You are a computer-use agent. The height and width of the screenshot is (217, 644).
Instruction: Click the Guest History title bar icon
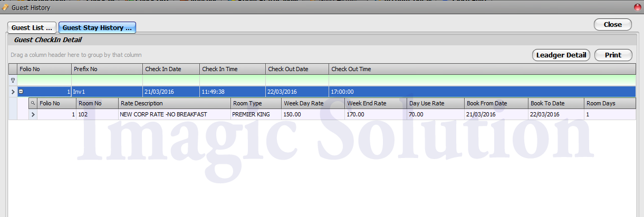point(5,8)
